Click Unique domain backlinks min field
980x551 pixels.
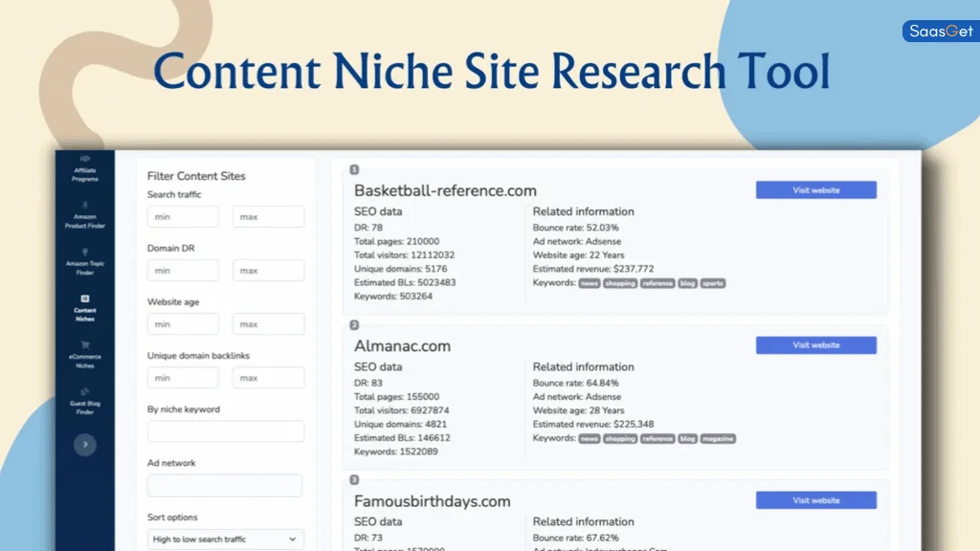click(183, 378)
